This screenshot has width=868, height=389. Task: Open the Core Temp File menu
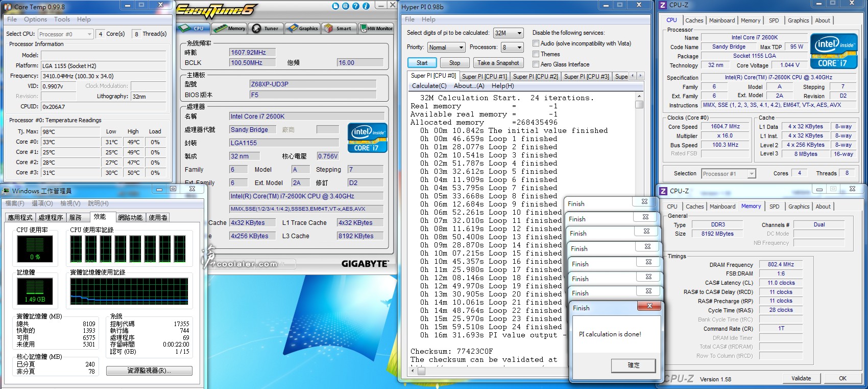pyautogui.click(x=12, y=19)
